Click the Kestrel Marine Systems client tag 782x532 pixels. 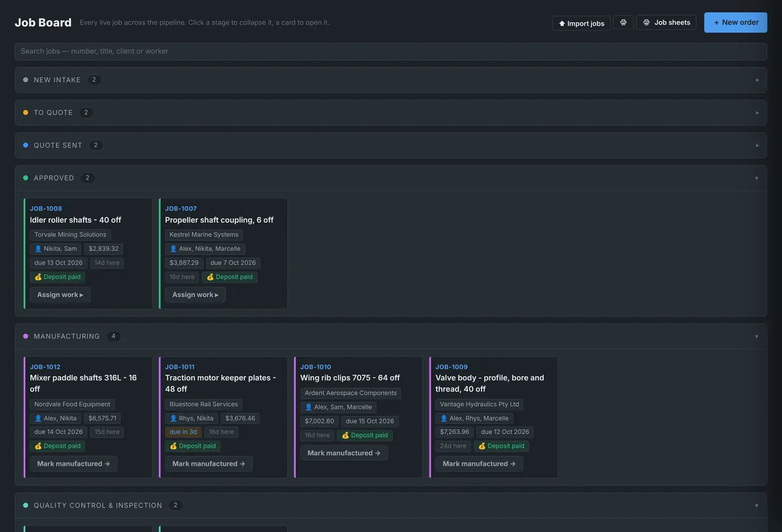click(204, 235)
